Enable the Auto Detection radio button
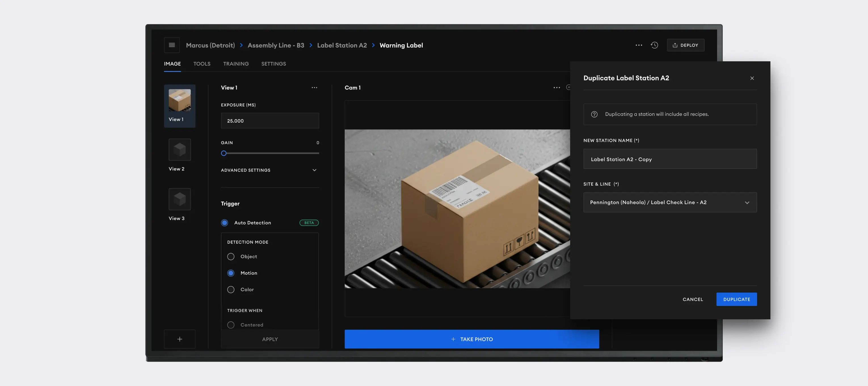This screenshot has width=868, height=386. click(x=224, y=223)
